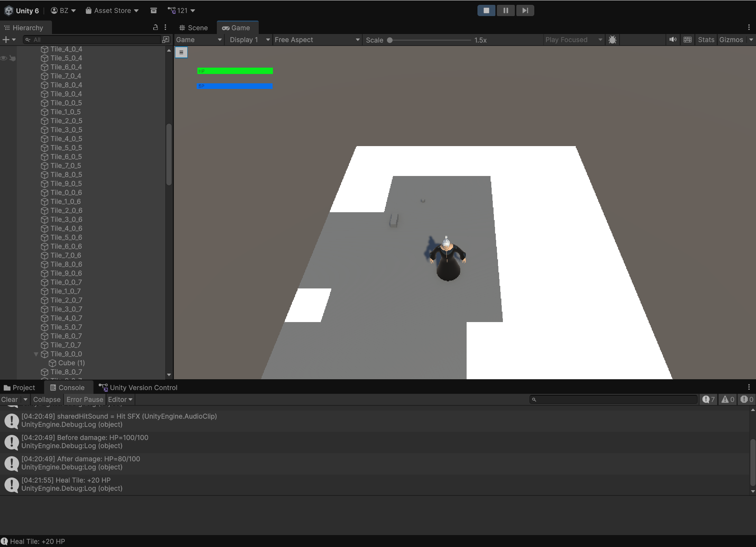
Task: Open the Display 1 dropdown
Action: click(249, 40)
